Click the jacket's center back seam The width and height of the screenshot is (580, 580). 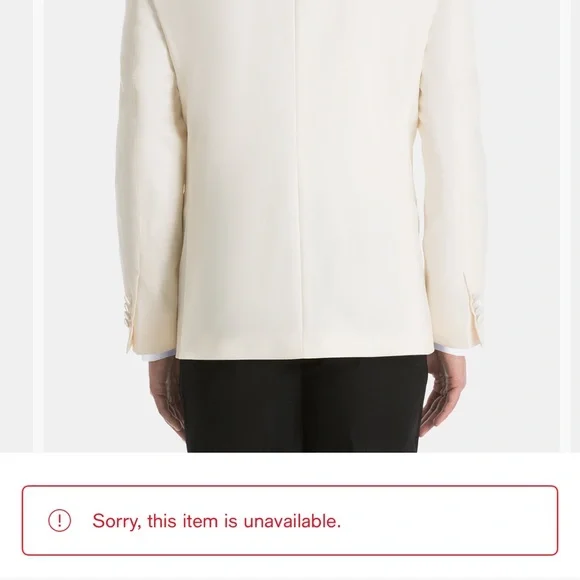[x=299, y=178]
